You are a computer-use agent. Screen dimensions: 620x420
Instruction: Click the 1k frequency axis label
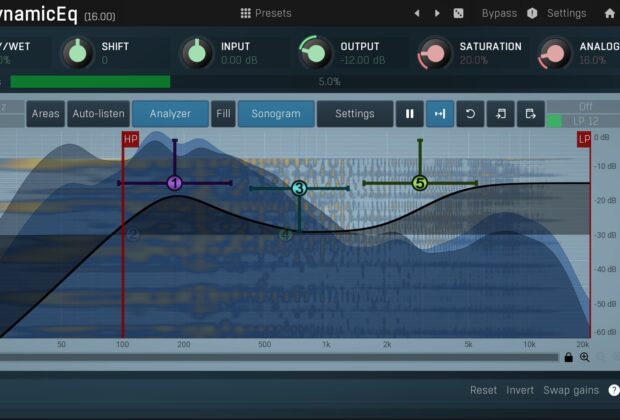(326, 344)
